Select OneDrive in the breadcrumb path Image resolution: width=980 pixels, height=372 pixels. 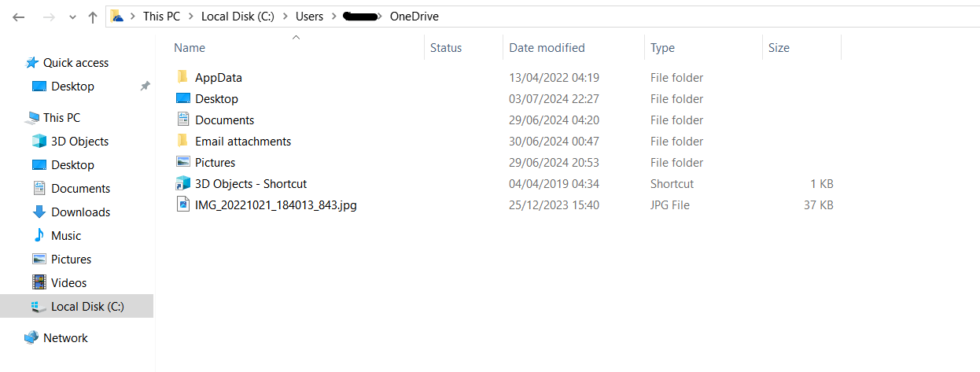pyautogui.click(x=414, y=17)
